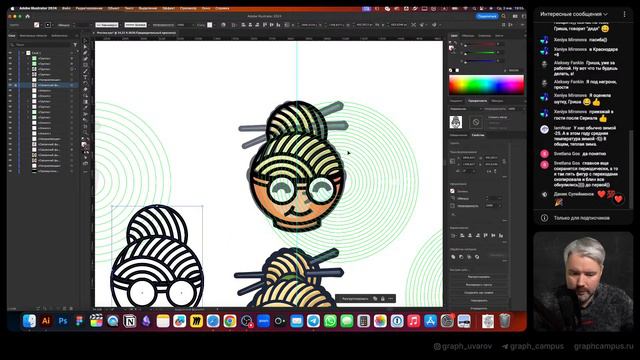Collapse the Слой 1 layer tree
Image resolution: width=640 pixels, height=360 pixels.
tap(23, 53)
